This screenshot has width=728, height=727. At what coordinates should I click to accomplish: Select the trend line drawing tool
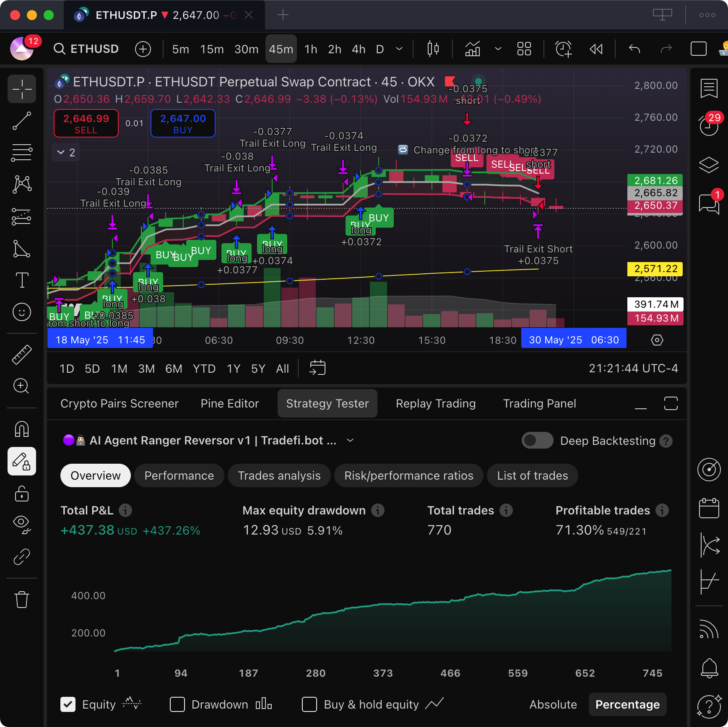22,121
